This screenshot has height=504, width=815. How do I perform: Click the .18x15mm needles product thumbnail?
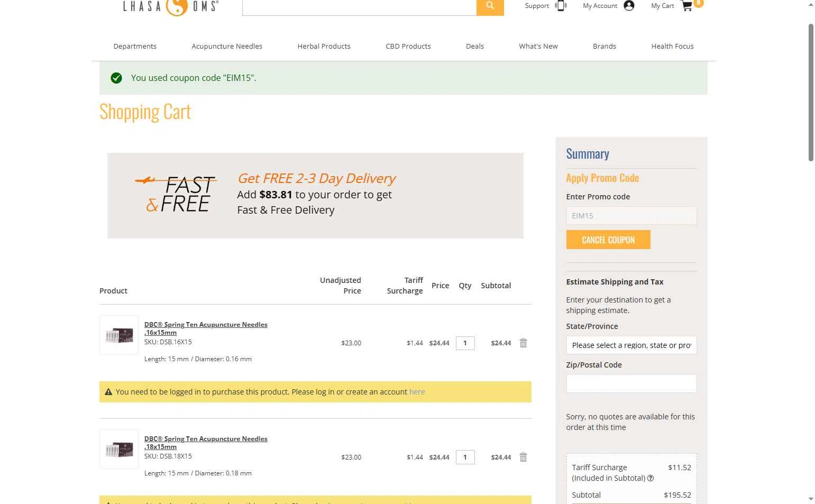119,449
